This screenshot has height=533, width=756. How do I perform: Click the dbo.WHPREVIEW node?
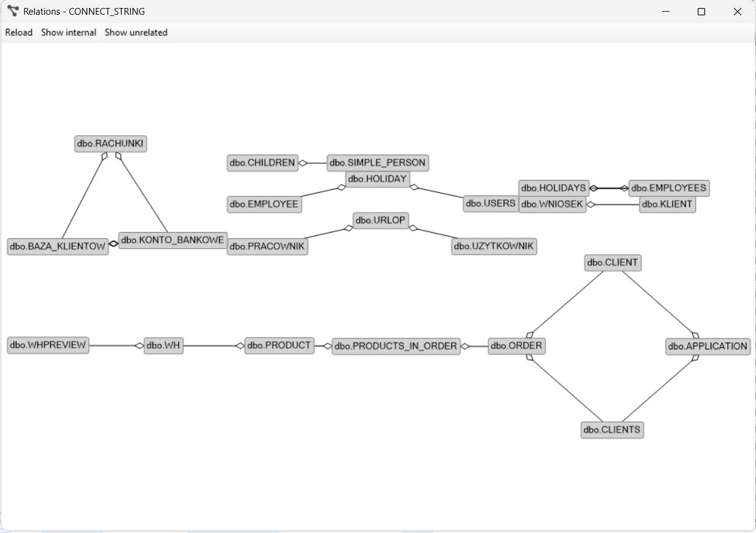pyautogui.click(x=48, y=345)
